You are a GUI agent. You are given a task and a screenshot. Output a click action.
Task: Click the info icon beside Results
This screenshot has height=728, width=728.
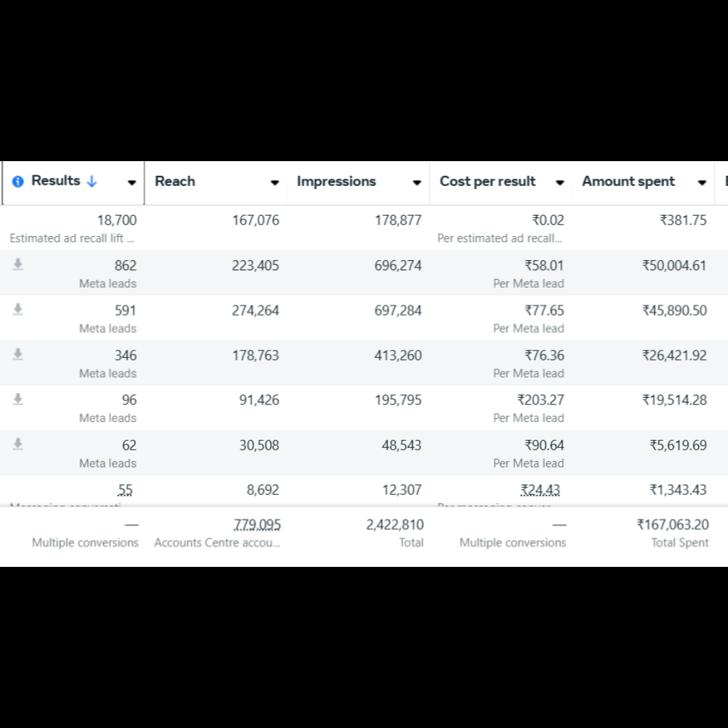coord(18,181)
